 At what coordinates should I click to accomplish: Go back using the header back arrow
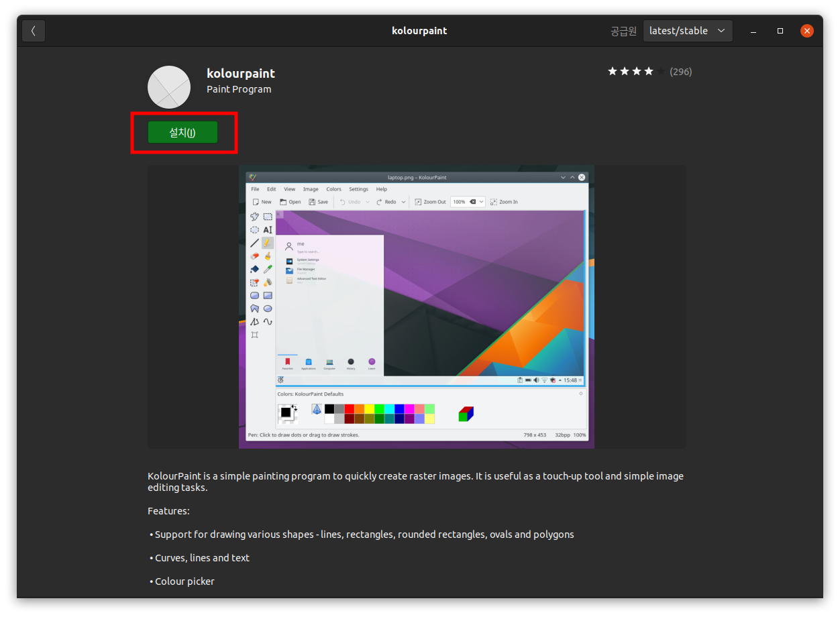point(34,31)
